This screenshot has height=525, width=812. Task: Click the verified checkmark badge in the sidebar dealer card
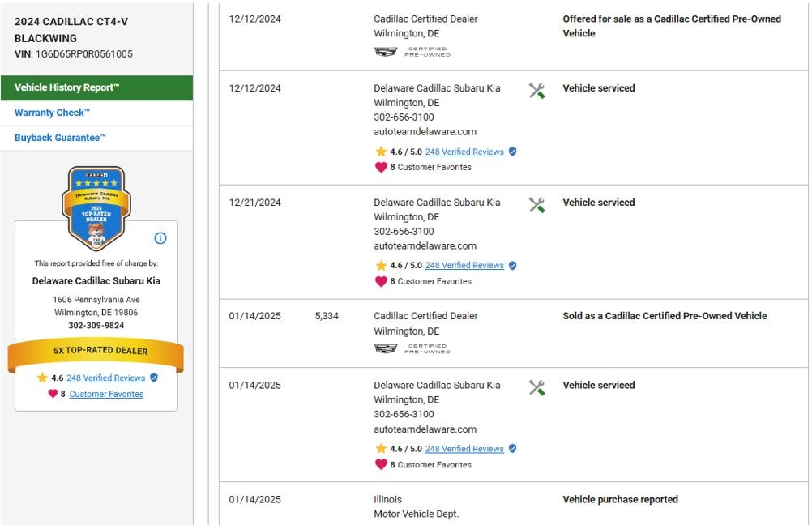[154, 378]
